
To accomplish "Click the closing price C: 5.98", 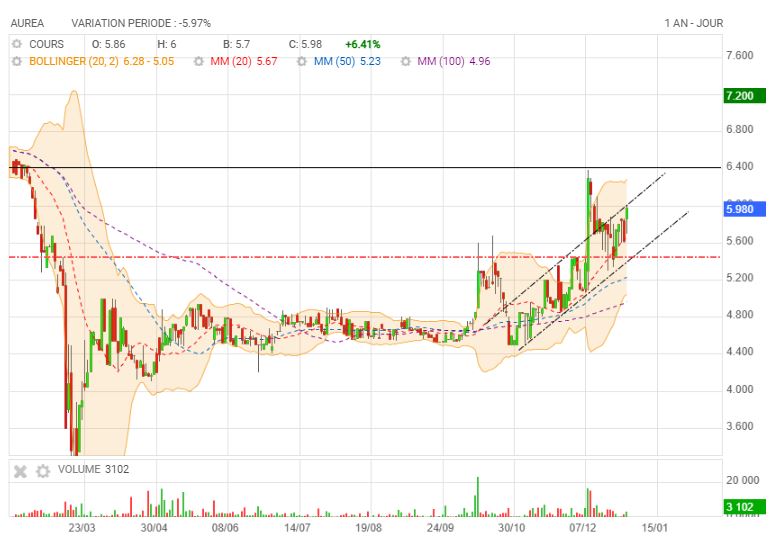I will [x=305, y=44].
